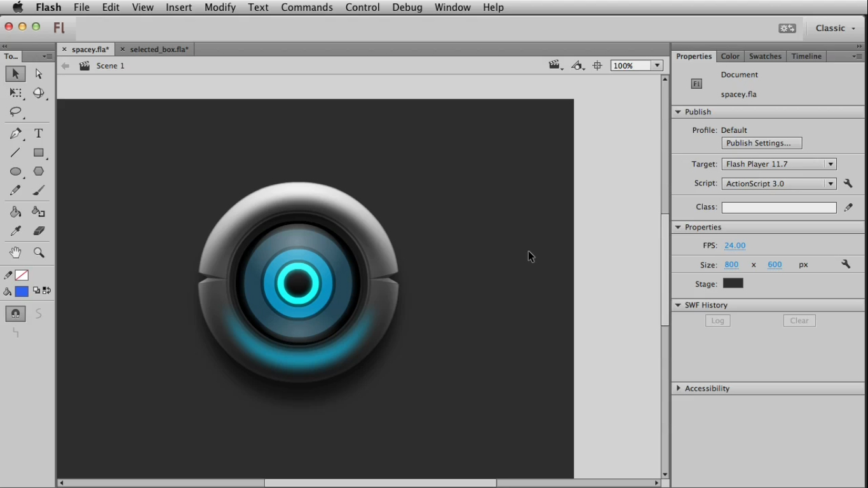Screen dimensions: 868x488
Task: Activate the Text tool
Action: point(38,133)
